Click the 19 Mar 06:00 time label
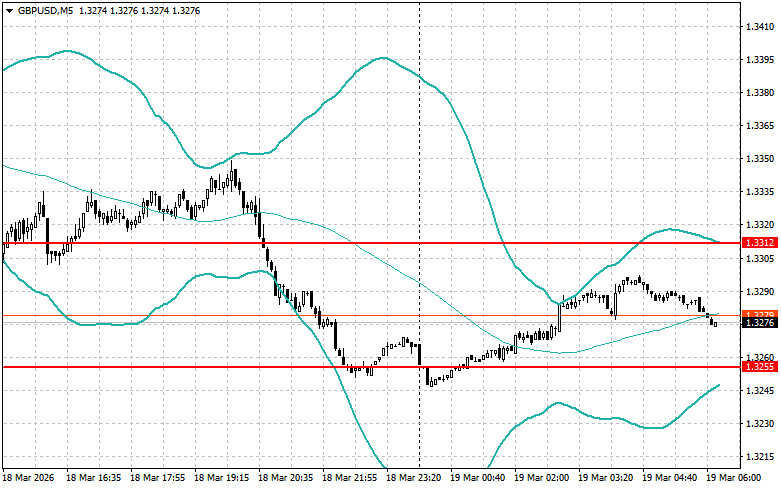The width and height of the screenshot is (781, 489). (733, 478)
